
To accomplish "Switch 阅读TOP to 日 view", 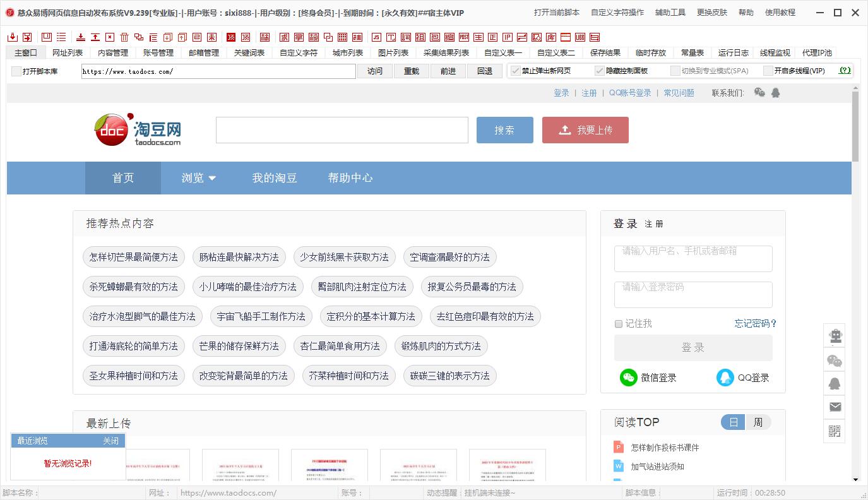I will coord(733,422).
